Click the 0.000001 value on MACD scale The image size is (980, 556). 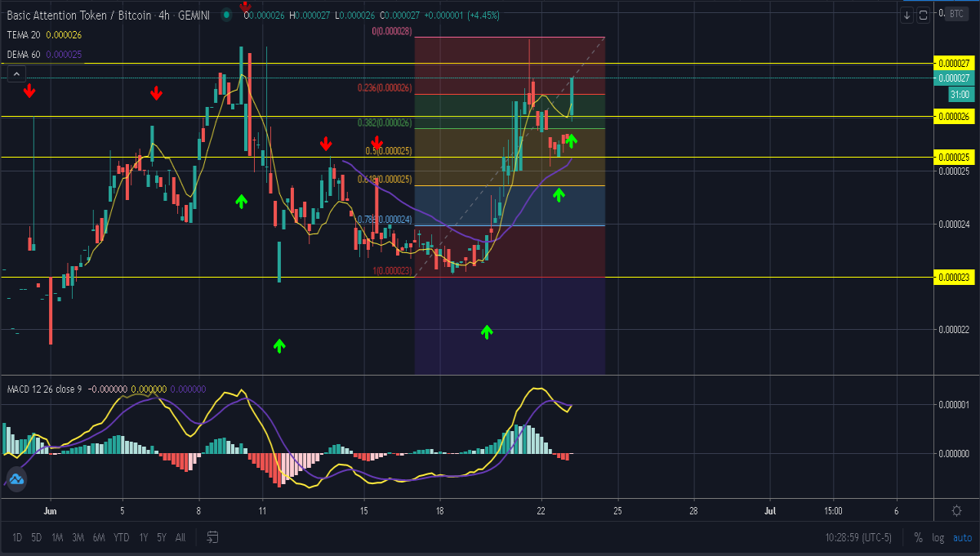[953, 405]
